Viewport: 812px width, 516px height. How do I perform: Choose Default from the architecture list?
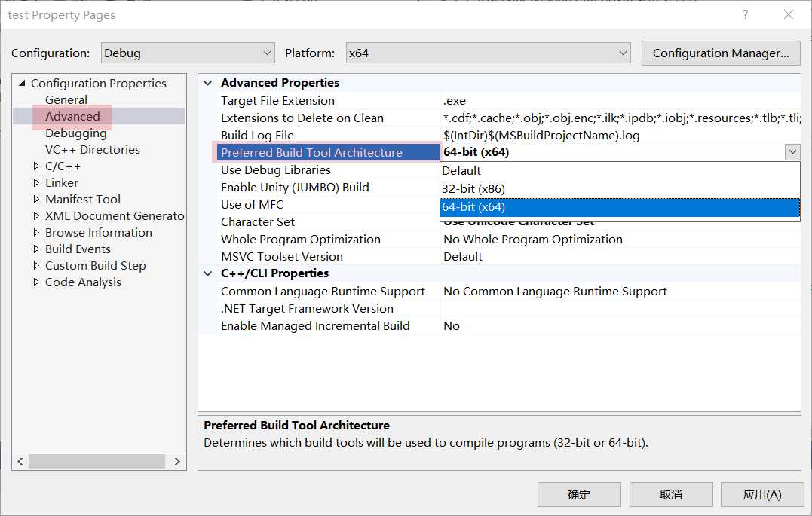[620, 171]
